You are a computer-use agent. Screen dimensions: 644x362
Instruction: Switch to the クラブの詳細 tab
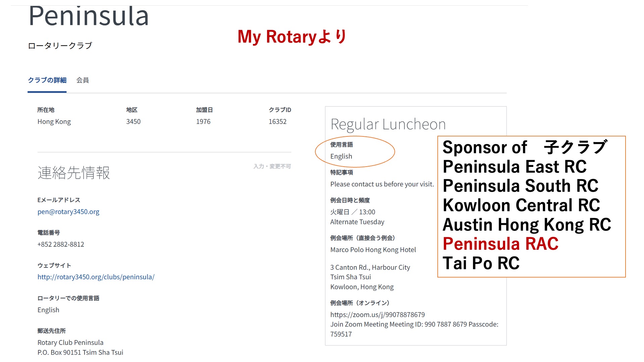(x=47, y=80)
